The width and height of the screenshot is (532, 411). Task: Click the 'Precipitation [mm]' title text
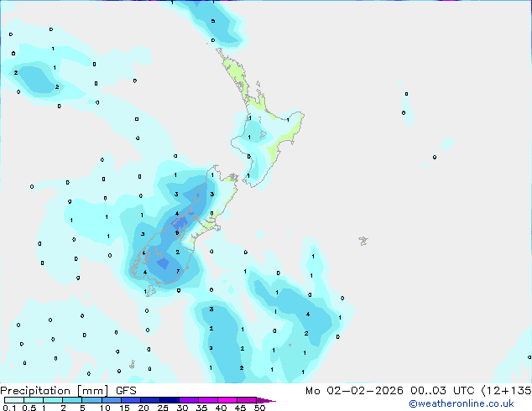coord(55,391)
